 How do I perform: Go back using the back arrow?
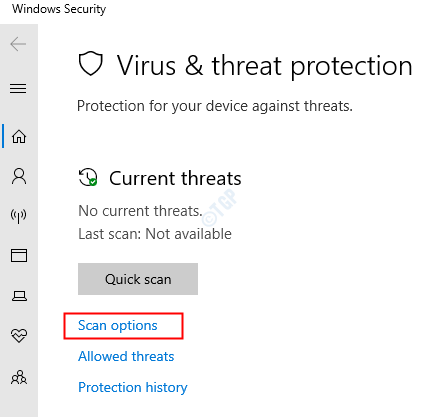[x=18, y=44]
